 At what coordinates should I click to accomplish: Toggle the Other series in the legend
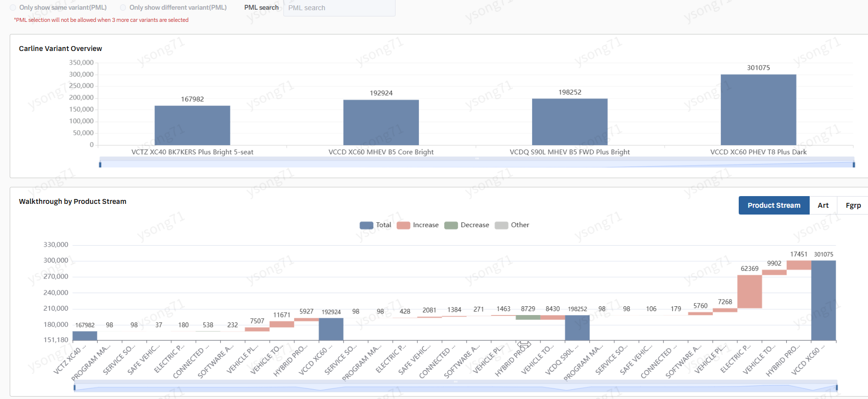512,225
